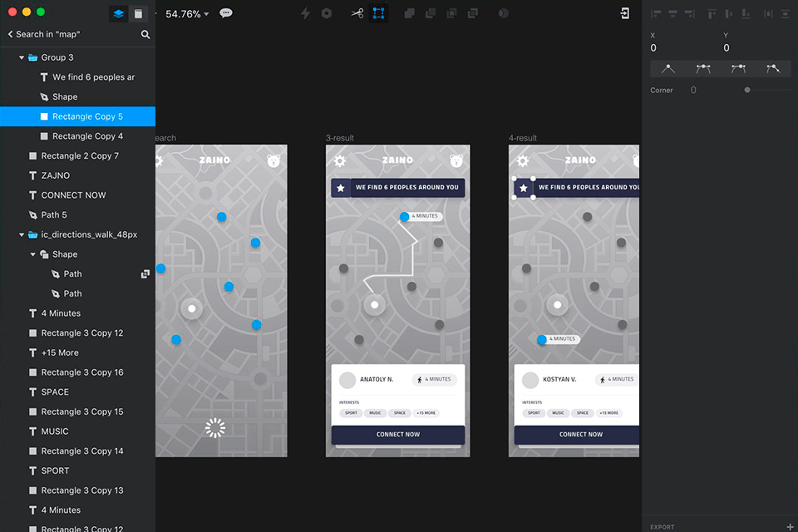Go back from Search in "map"
798x532 pixels.
pos(10,34)
